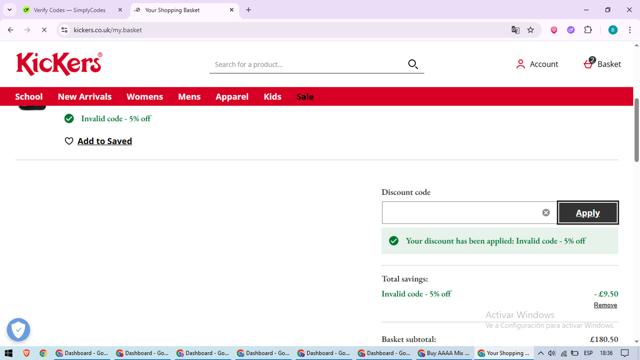Click the volume icon in tray
640x360 pixels.
[552, 353]
